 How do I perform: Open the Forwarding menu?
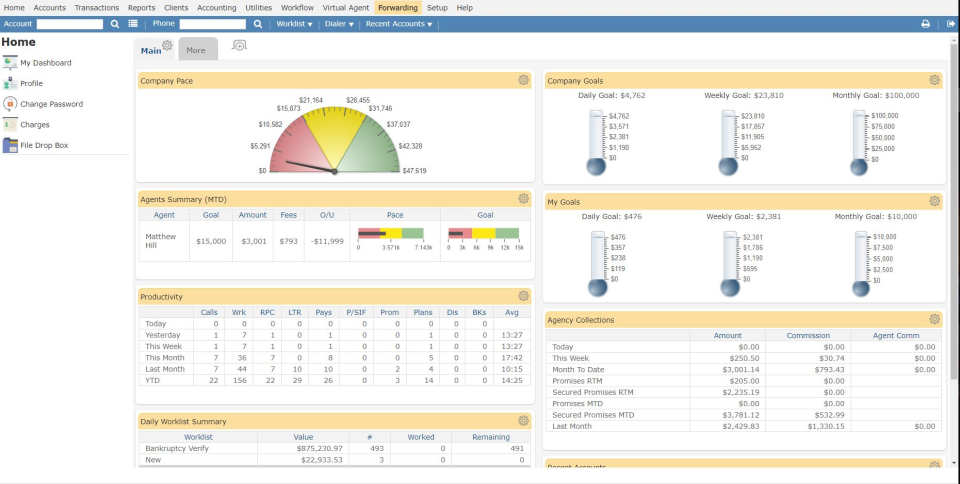[x=397, y=7]
